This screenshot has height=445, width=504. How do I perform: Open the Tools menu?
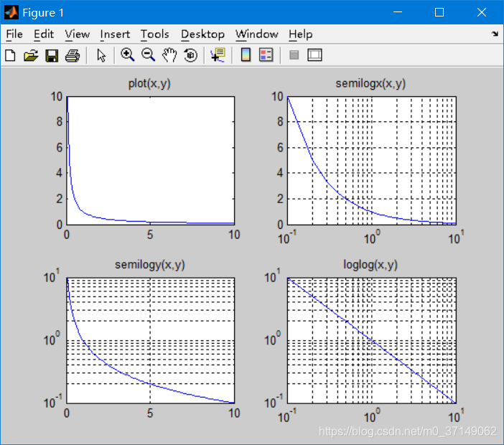coord(154,34)
